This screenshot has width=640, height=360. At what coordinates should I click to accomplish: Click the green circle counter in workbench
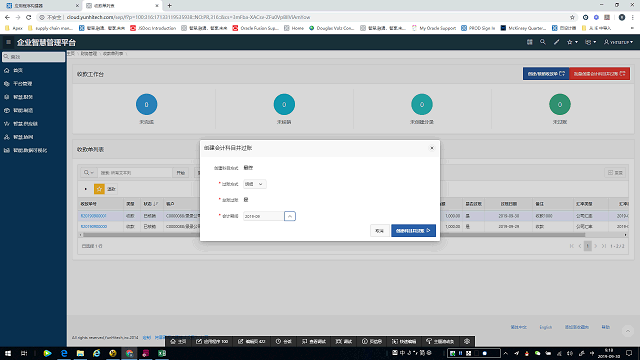point(560,104)
